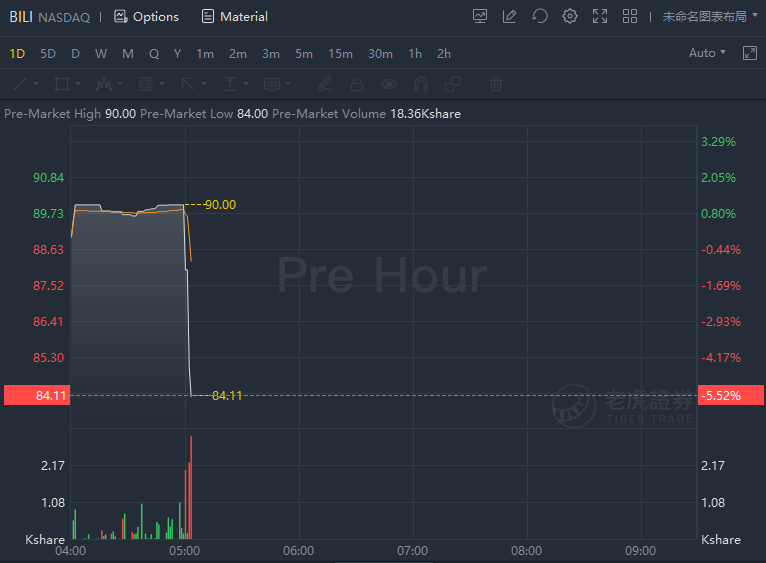Open the 未命名图表布局 layout dropdown
Viewport: 766px width, 563px height.
(x=710, y=17)
